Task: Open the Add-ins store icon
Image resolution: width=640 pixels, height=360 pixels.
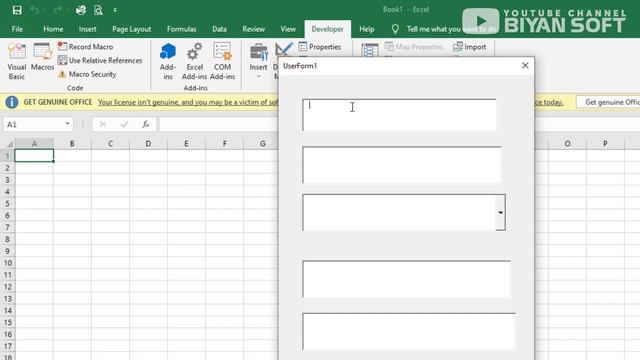Action: tap(168, 61)
